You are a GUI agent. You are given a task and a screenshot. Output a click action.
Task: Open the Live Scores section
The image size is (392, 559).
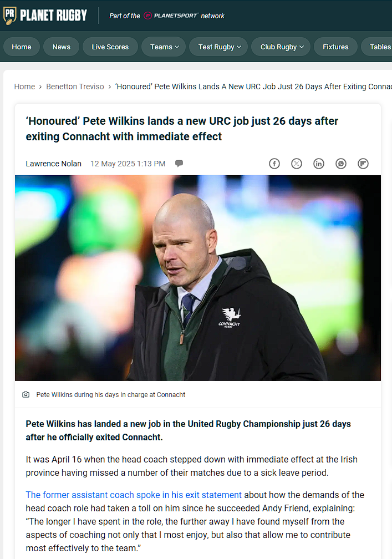tap(110, 47)
